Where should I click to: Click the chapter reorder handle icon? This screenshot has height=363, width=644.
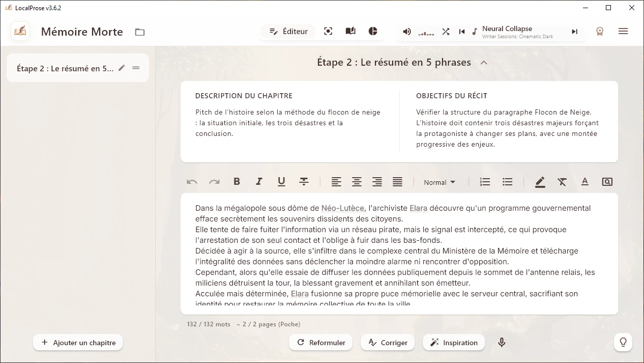136,68
